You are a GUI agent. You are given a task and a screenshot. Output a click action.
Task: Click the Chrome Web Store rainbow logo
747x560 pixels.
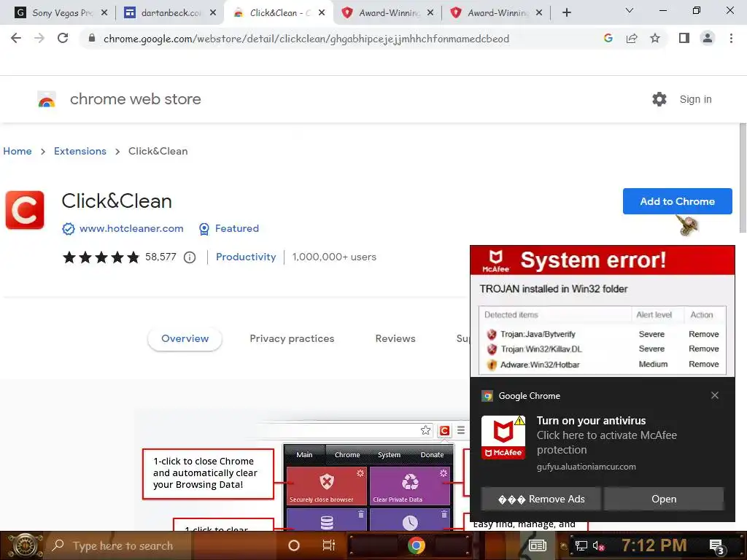tap(47, 99)
